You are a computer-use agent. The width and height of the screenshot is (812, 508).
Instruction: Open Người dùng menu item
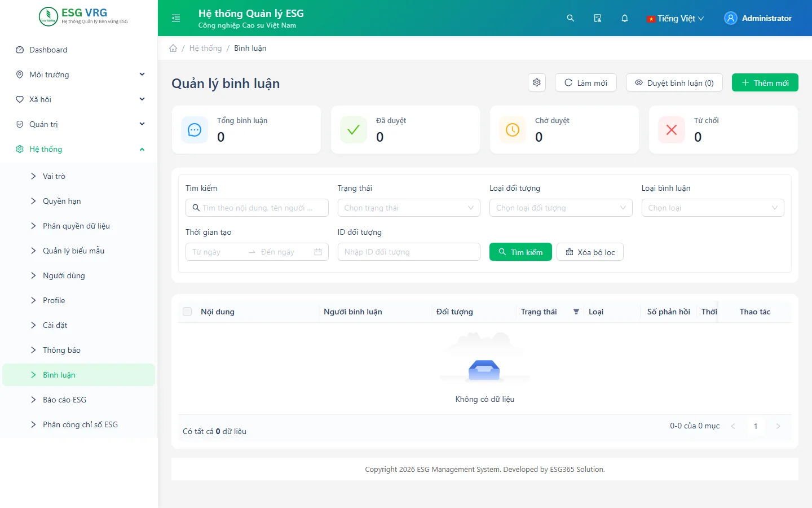tap(79, 275)
